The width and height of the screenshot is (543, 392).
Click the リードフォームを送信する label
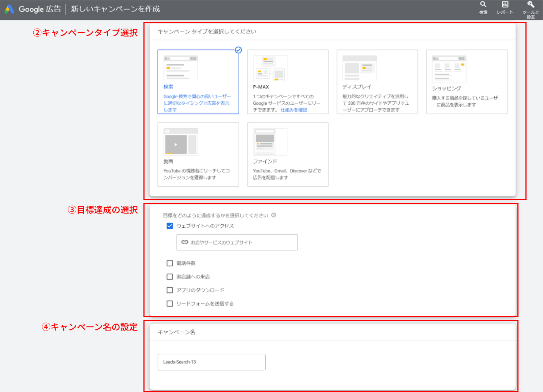205,303
